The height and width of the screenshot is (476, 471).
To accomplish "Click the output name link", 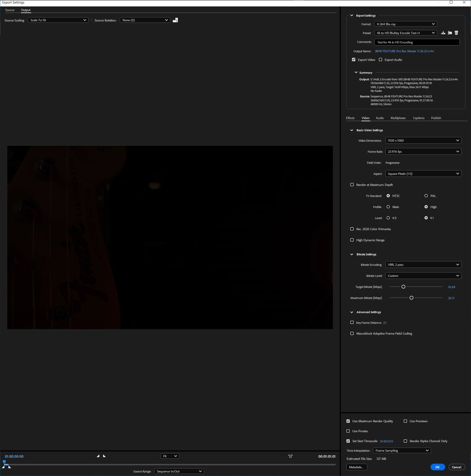I will 404,51.
